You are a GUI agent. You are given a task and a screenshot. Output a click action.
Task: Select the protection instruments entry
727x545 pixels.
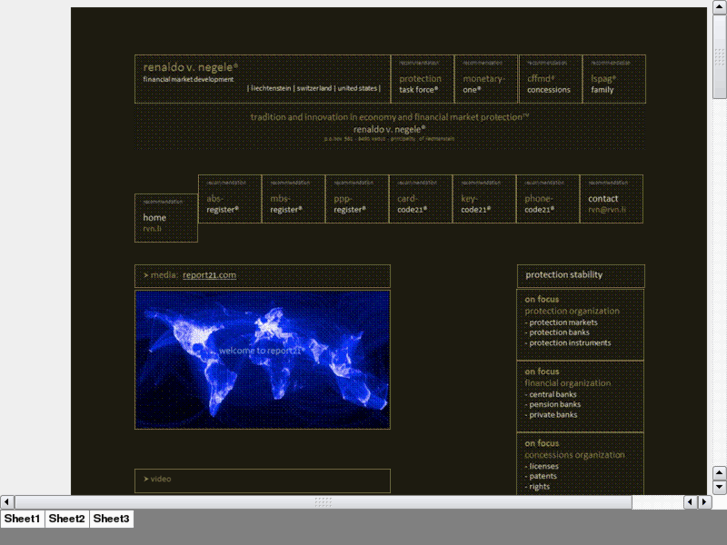[570, 343]
